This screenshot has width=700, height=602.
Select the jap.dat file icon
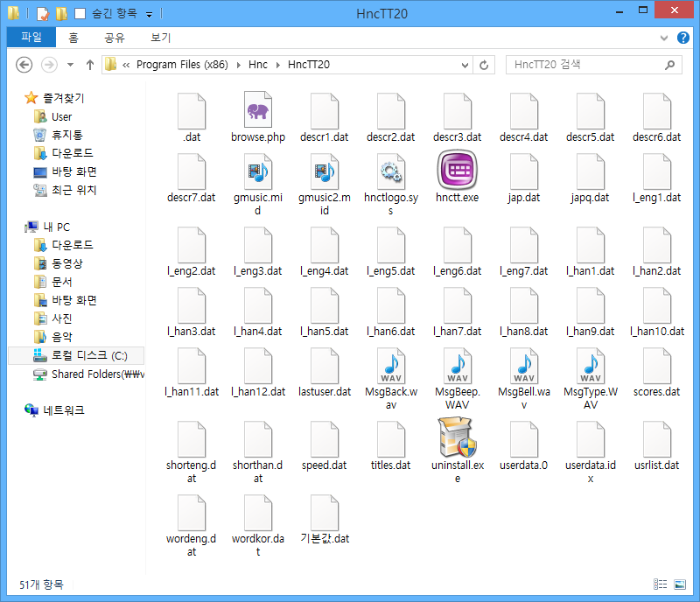tap(523, 171)
